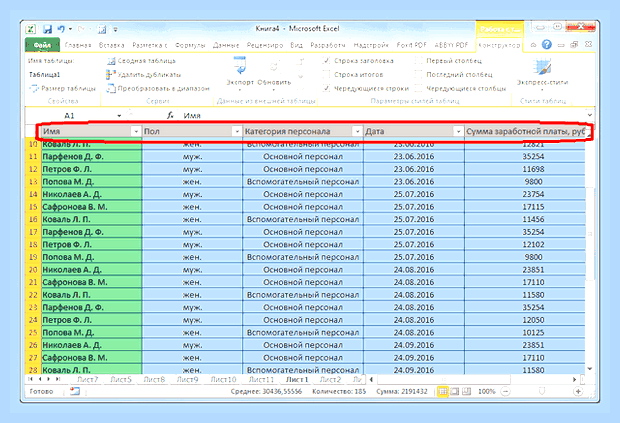Open filter dropdown for Пол column
The width and height of the screenshot is (620, 423).
click(237, 131)
